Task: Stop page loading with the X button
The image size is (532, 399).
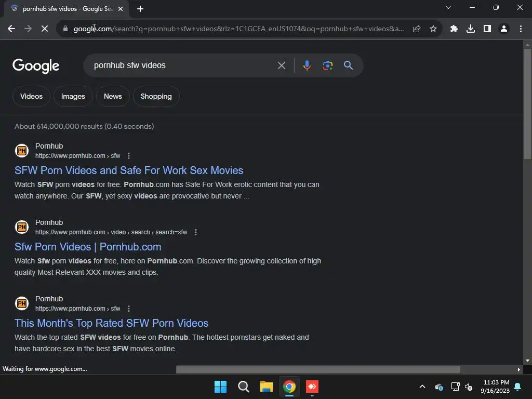Action: coord(45,29)
